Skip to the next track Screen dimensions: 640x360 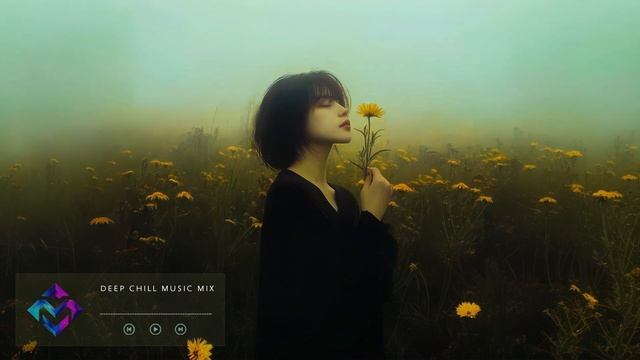point(180,329)
